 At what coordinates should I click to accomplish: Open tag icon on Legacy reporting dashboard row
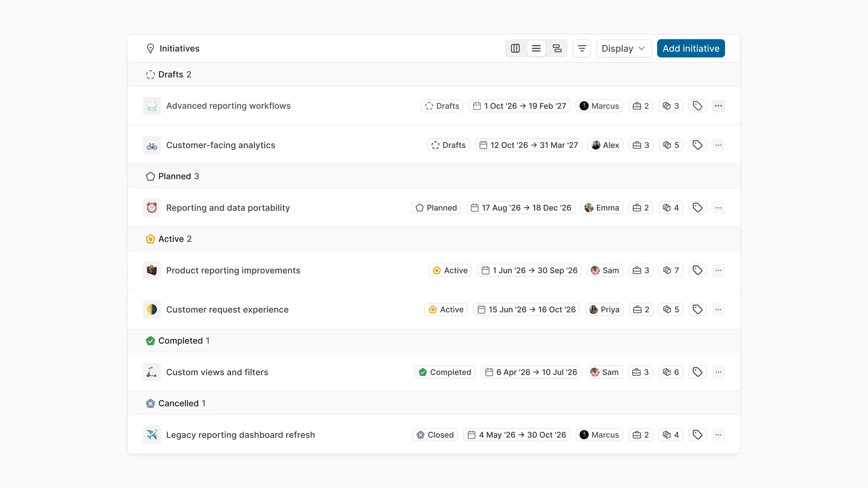[698, 435]
